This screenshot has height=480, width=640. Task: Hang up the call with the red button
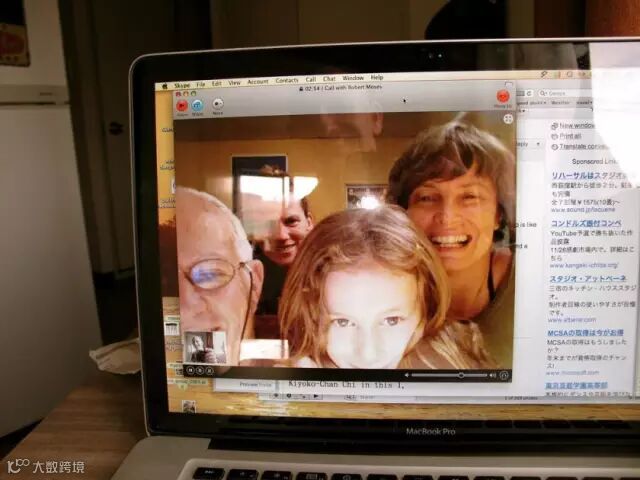(x=503, y=96)
